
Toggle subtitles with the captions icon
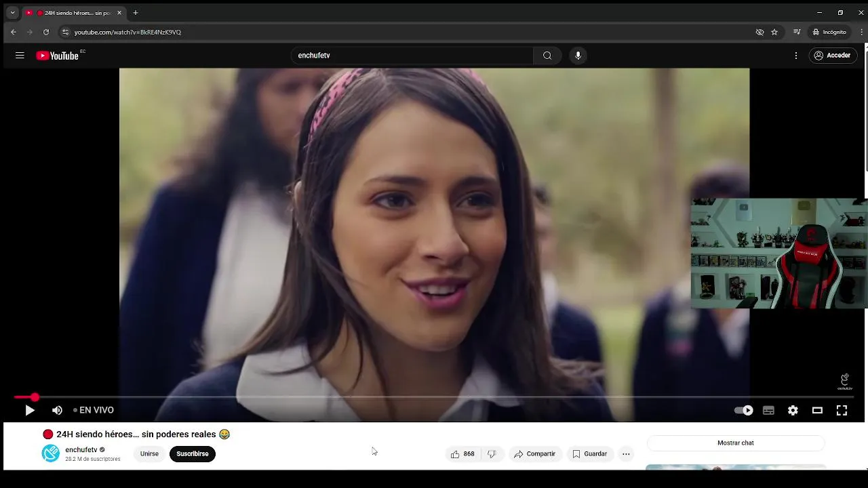[768, 410]
